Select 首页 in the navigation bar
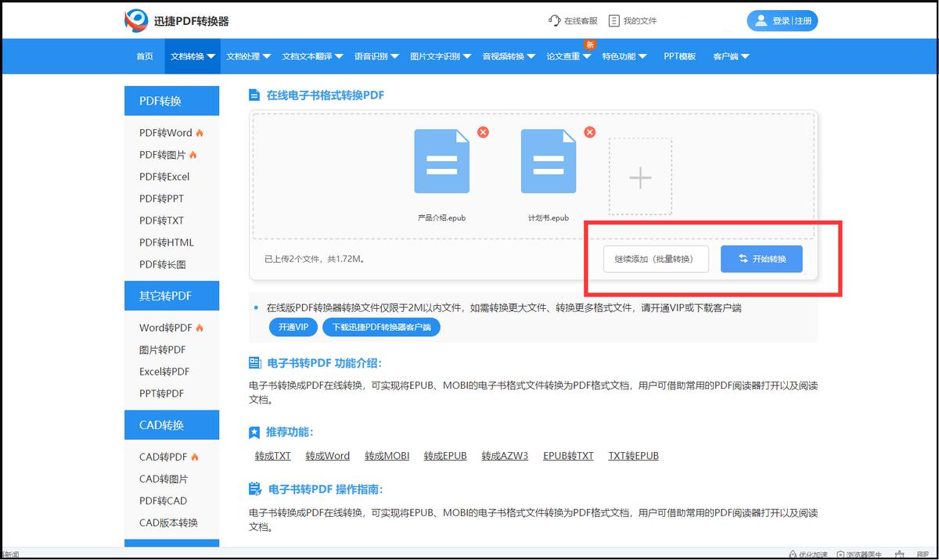Image resolution: width=939 pixels, height=560 pixels. coord(144,56)
